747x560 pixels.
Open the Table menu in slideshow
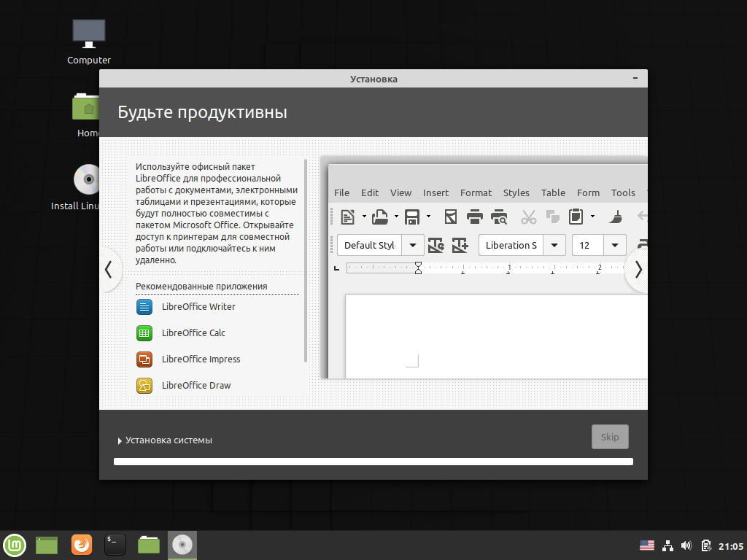(x=553, y=192)
